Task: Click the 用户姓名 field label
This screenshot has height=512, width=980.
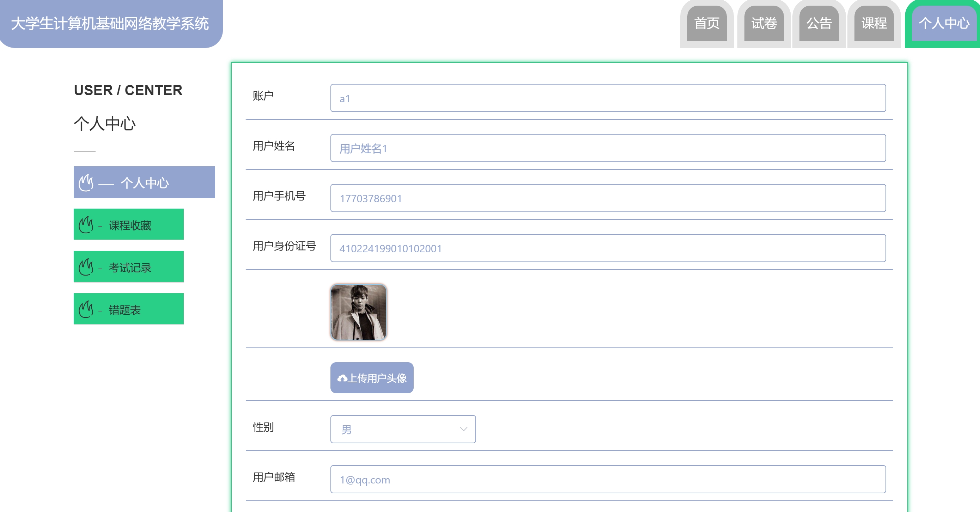Action: pos(274,146)
